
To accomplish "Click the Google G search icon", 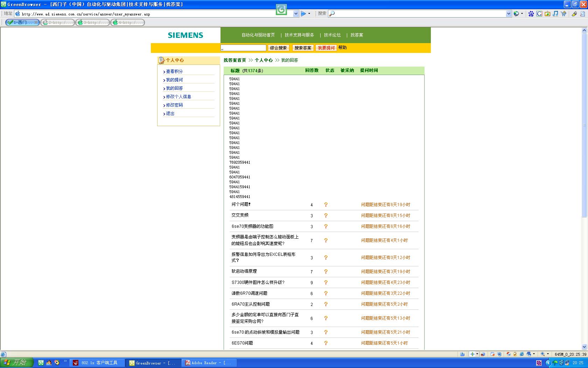I will coord(539,14).
